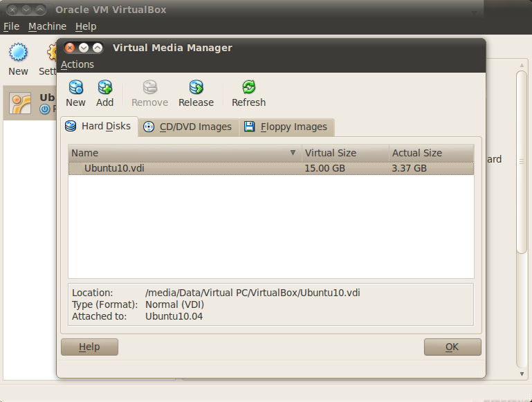Open the File menu in VirtualBox
Image resolution: width=532 pixels, height=402 pixels.
coord(11,26)
